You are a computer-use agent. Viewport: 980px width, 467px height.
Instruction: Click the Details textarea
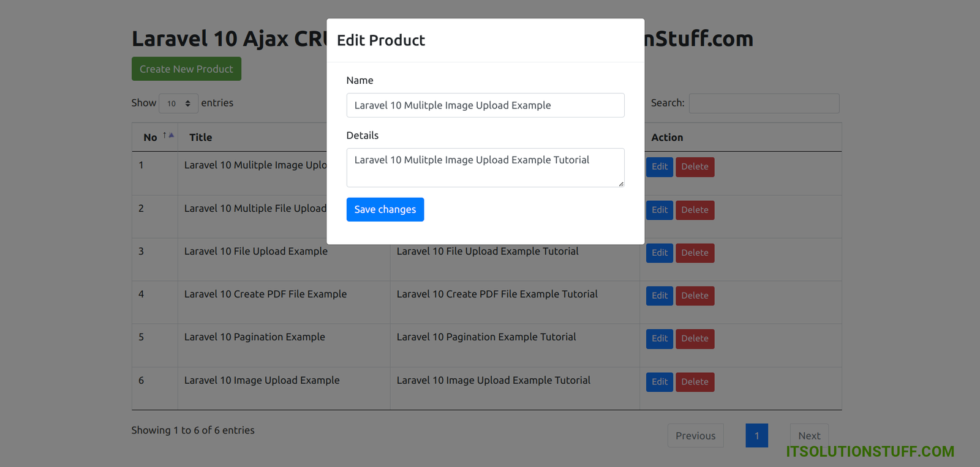pyautogui.click(x=485, y=167)
